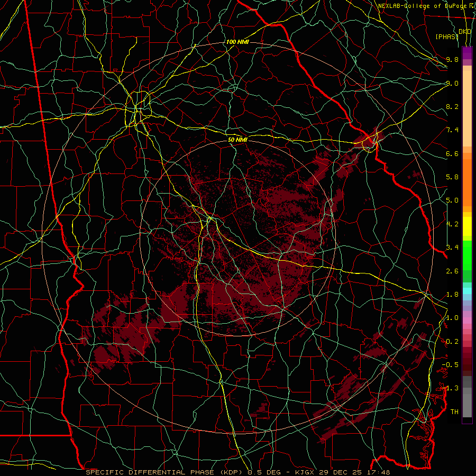
Task: Click the 1.8 legend value
Action: 452,295
